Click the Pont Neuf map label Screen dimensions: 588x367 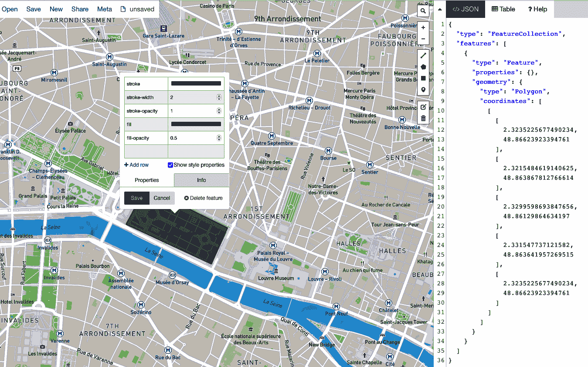coord(336,314)
